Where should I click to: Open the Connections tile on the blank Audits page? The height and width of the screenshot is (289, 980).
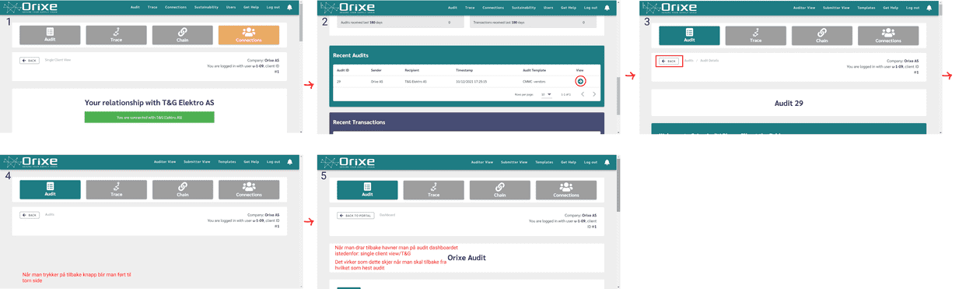[249, 190]
